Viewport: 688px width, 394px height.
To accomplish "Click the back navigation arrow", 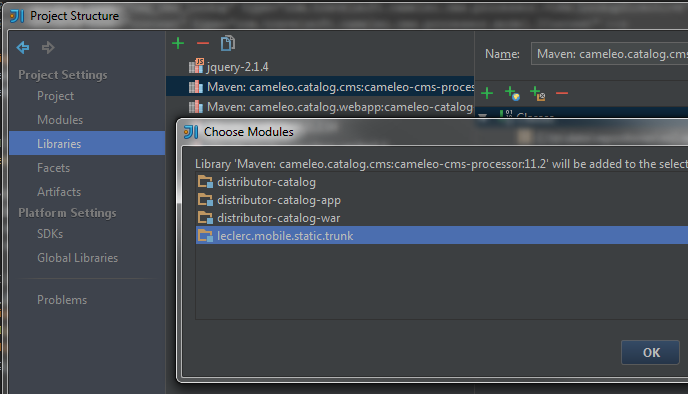I will (x=23, y=47).
